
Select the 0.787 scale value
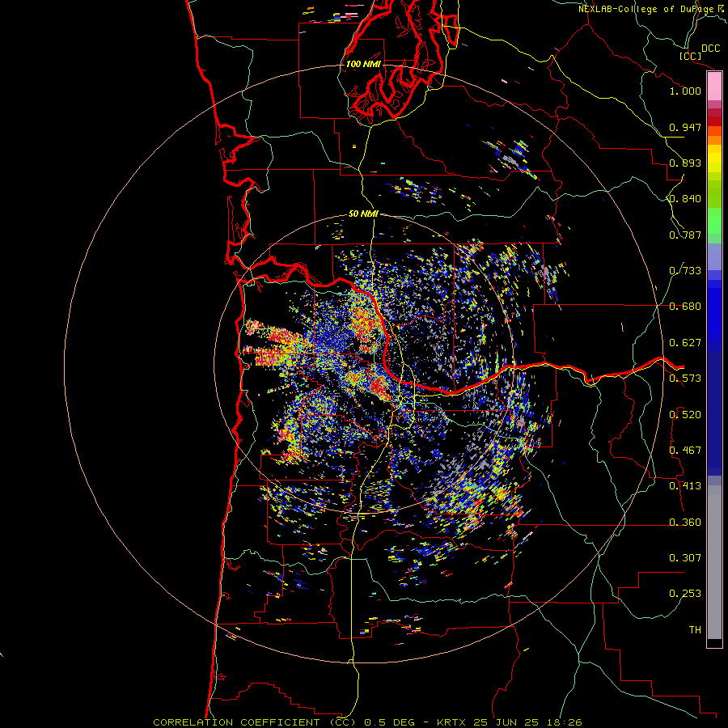click(x=685, y=235)
